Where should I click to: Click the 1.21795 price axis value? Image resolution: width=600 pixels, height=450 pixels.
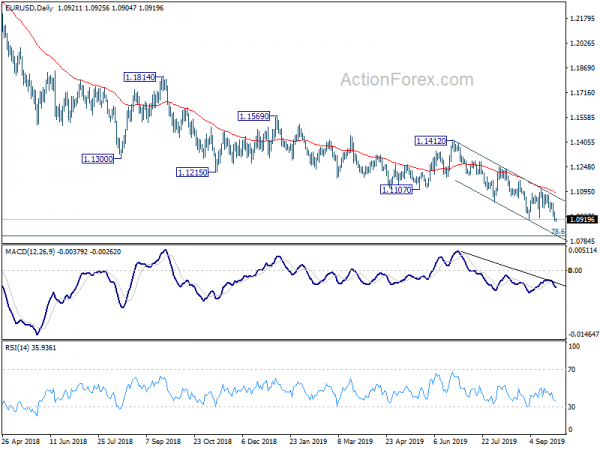click(582, 18)
